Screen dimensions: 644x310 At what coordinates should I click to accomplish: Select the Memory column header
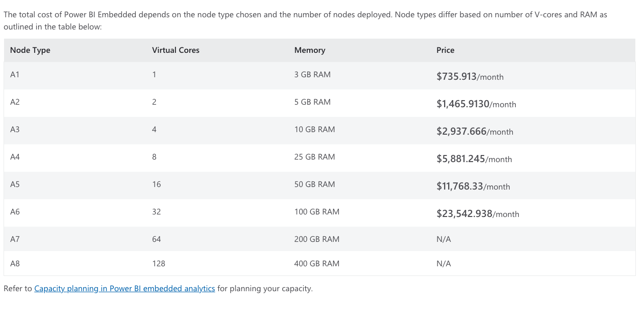309,50
